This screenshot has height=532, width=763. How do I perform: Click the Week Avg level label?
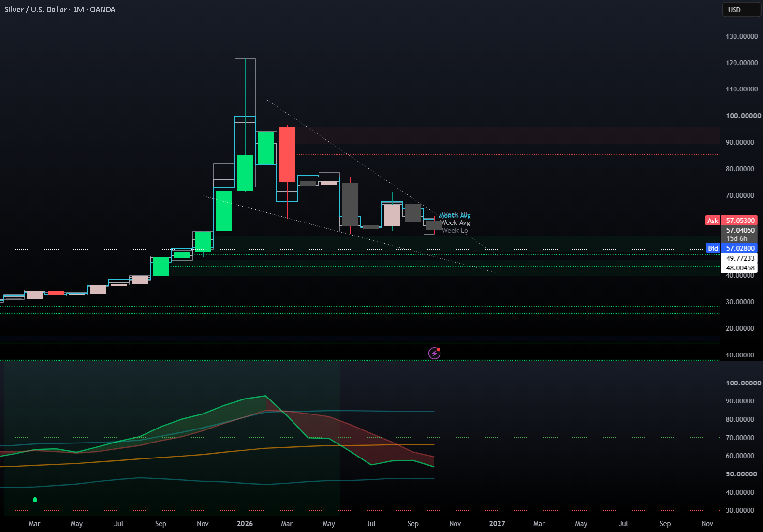[x=455, y=223]
